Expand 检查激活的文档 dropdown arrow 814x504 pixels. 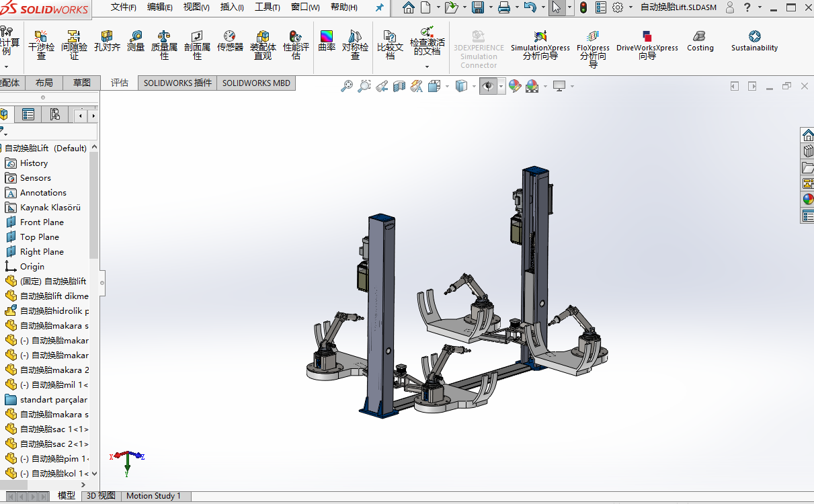click(x=427, y=66)
